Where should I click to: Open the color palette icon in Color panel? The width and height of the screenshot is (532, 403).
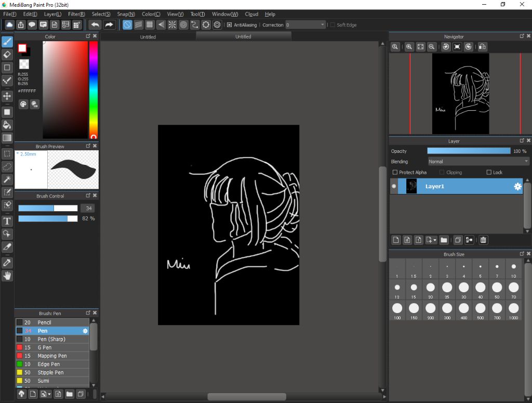(x=23, y=104)
